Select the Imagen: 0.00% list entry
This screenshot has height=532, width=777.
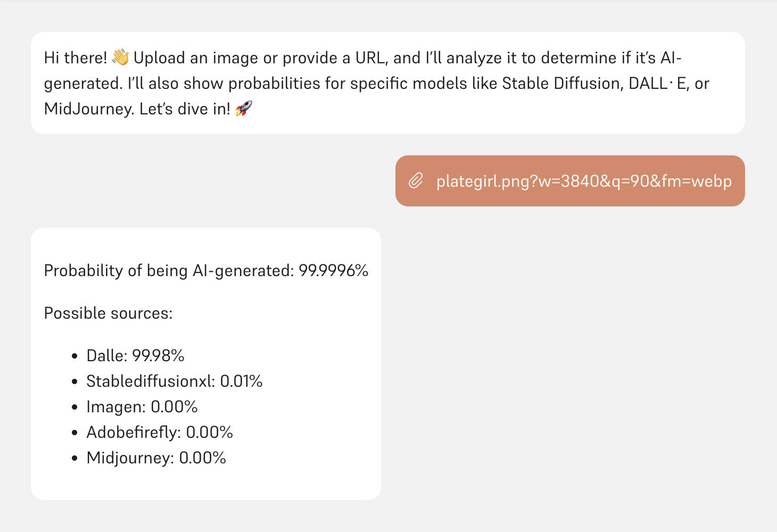tap(142, 406)
